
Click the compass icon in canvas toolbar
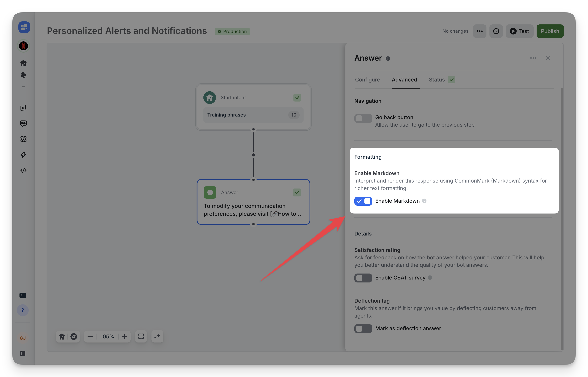click(74, 336)
